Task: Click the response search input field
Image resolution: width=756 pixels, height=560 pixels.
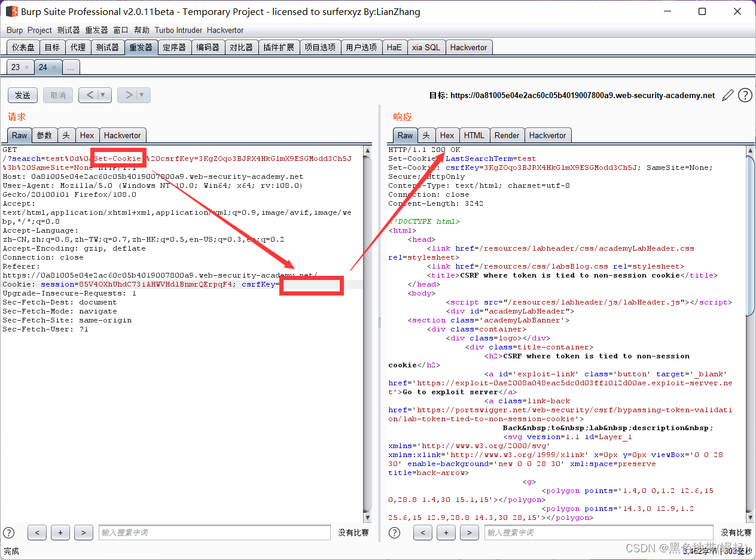Action: click(x=598, y=532)
